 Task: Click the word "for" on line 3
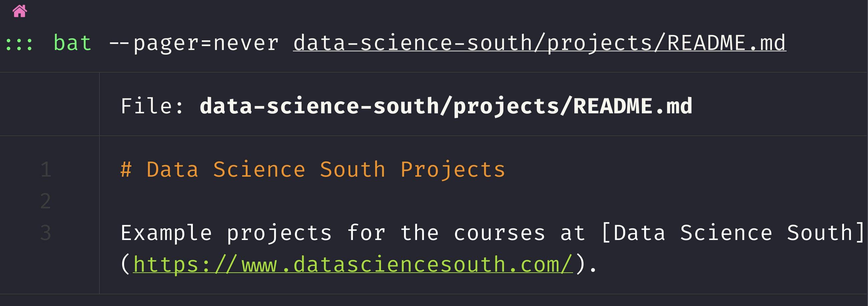point(366,233)
